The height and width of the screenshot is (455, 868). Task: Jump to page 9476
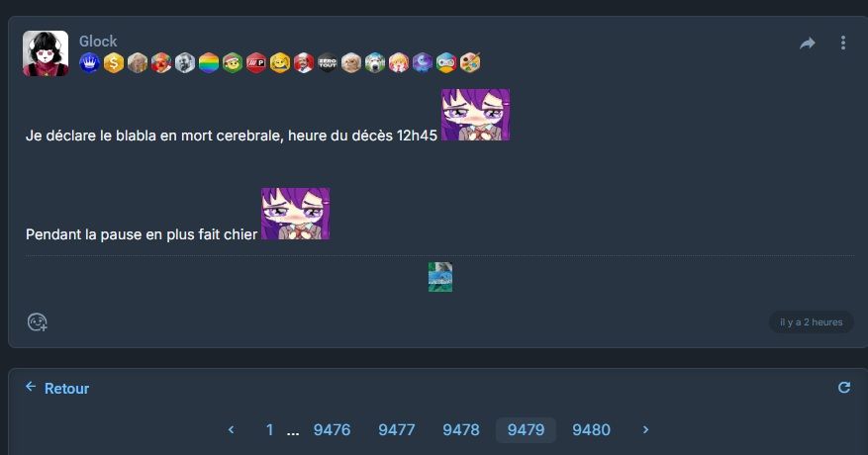333,430
